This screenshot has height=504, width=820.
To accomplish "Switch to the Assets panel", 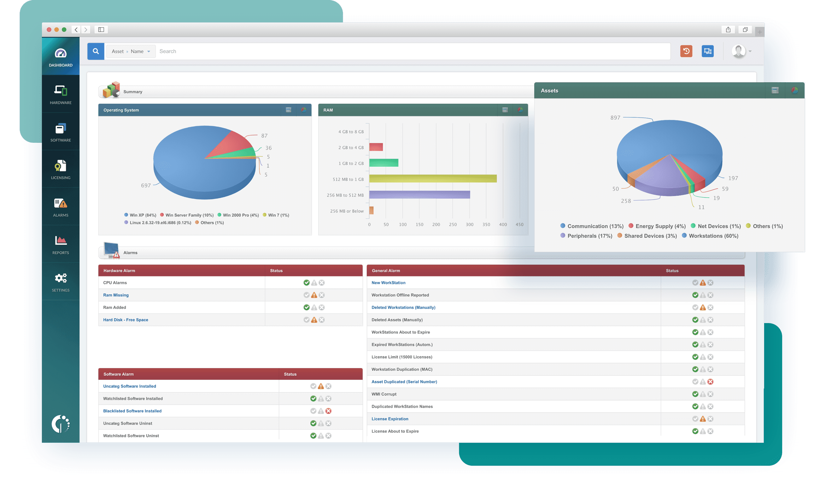I will click(549, 90).
